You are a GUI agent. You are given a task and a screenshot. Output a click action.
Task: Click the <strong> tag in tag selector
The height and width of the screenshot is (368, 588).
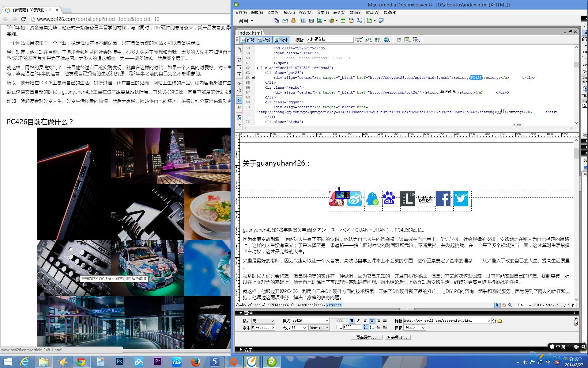click(334, 305)
